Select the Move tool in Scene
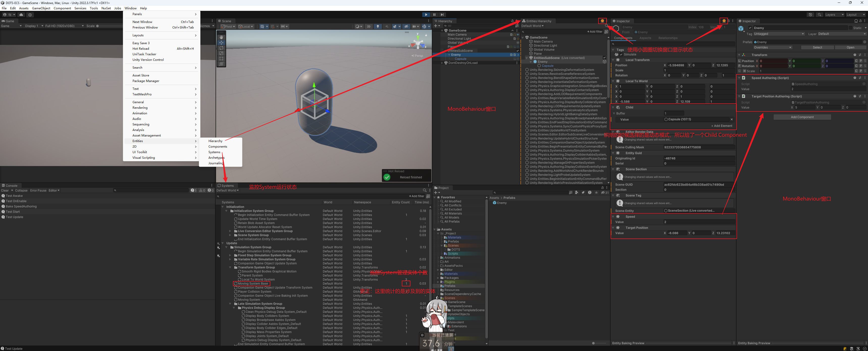The height and width of the screenshot is (351, 868). point(221,42)
